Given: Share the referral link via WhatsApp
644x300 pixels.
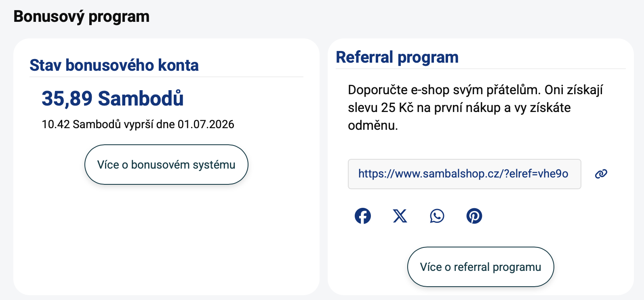Looking at the screenshot, I should tap(437, 216).
